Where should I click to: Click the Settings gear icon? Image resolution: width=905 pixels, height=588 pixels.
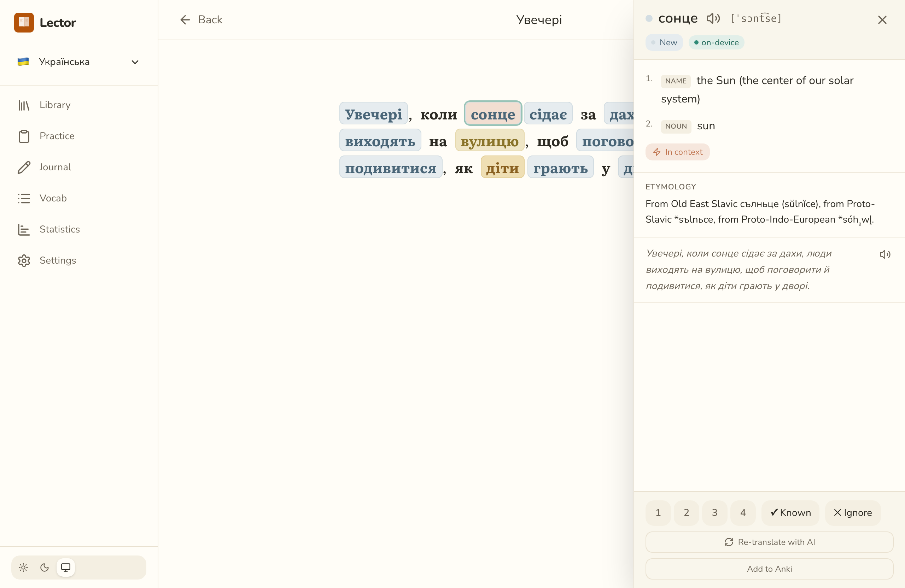24,260
